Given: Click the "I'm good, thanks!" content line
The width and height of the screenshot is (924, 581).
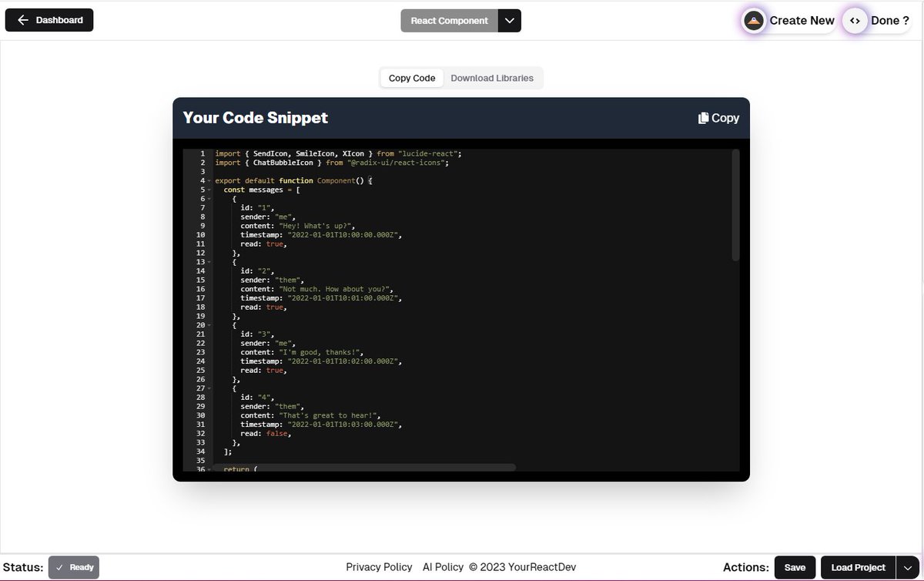Looking at the screenshot, I should coord(301,352).
